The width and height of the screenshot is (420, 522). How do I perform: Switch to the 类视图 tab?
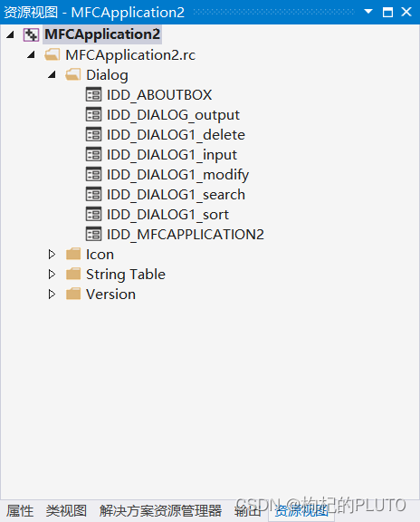pyautogui.click(x=66, y=511)
